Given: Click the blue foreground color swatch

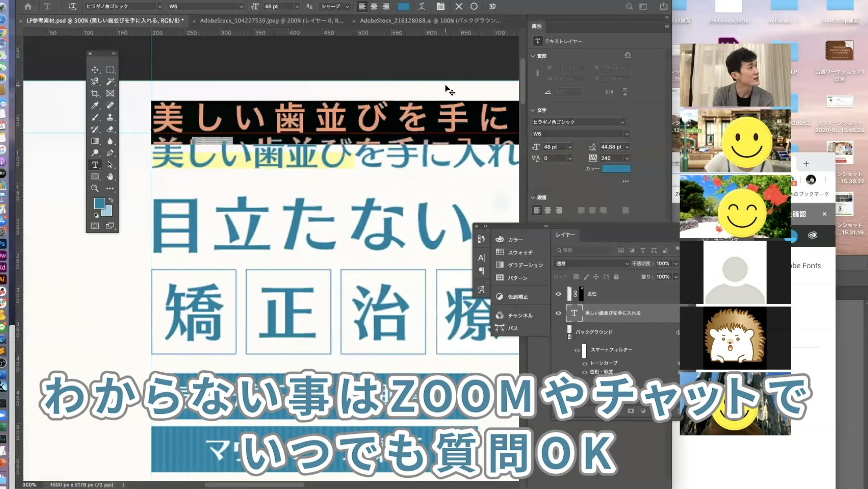Looking at the screenshot, I should pos(100,204).
